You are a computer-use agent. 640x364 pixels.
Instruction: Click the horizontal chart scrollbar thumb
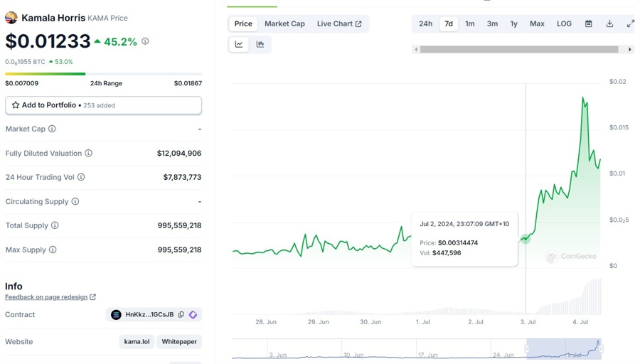pos(519,49)
